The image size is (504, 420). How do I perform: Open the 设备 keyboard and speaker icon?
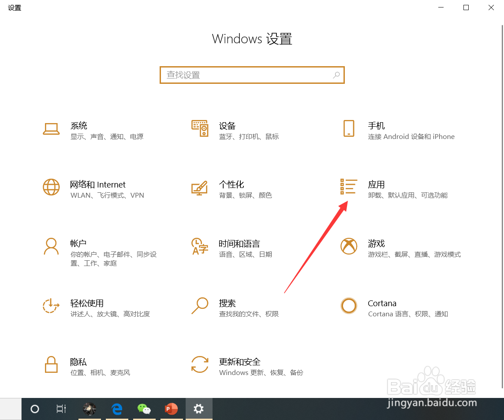pyautogui.click(x=200, y=128)
